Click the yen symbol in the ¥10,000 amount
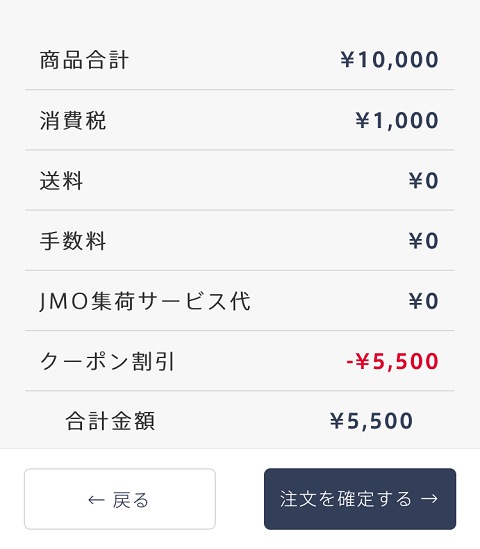Screen dimensions: 480x549 (348, 59)
